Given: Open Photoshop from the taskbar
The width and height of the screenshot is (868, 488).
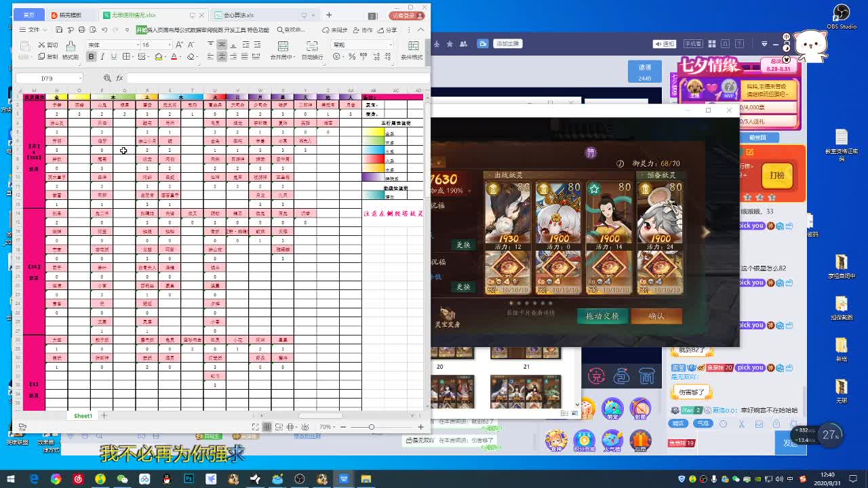Looking at the screenshot, I should [189, 479].
